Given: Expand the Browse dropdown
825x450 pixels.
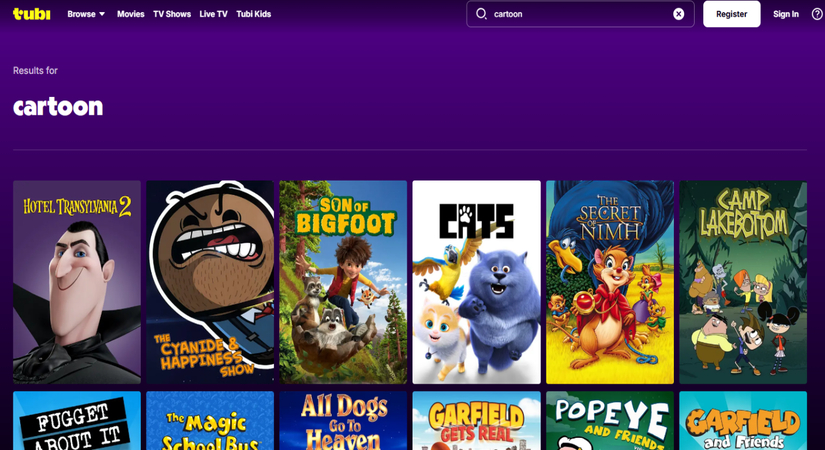Looking at the screenshot, I should [86, 14].
